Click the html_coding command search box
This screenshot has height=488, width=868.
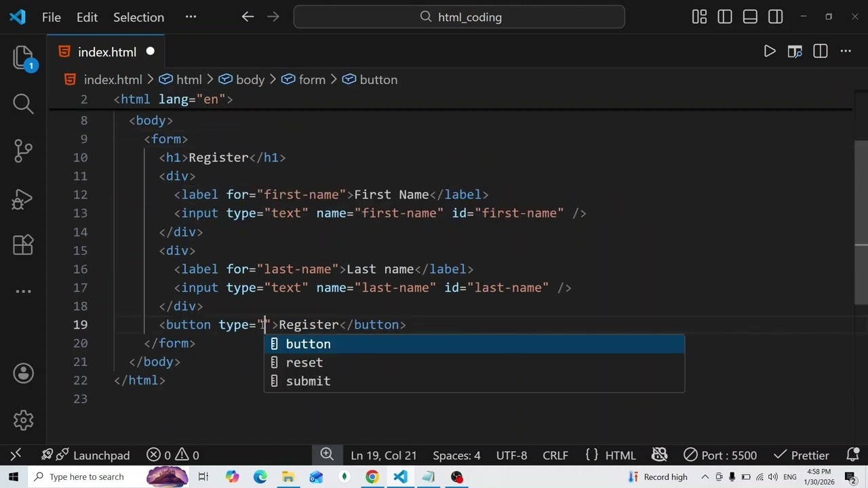click(459, 17)
